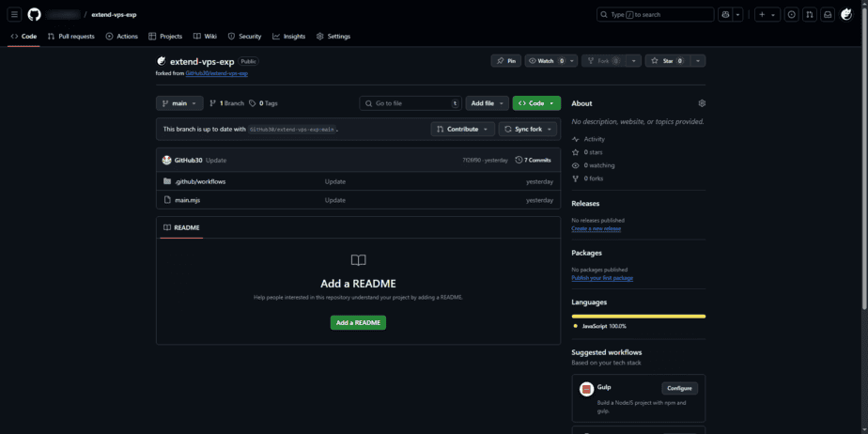Expand the fork list dropdown arrow
Image resolution: width=868 pixels, height=434 pixels.
tap(634, 61)
